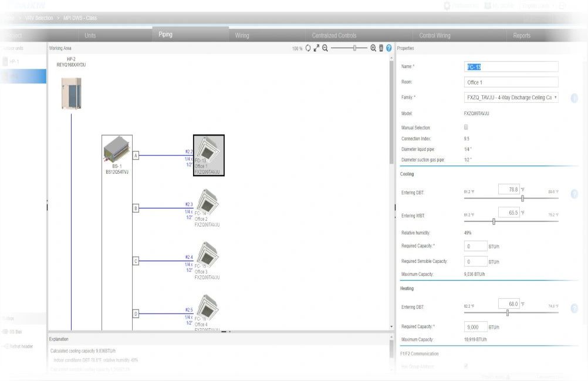Click the BS12Q54TVJ label

[117, 172]
